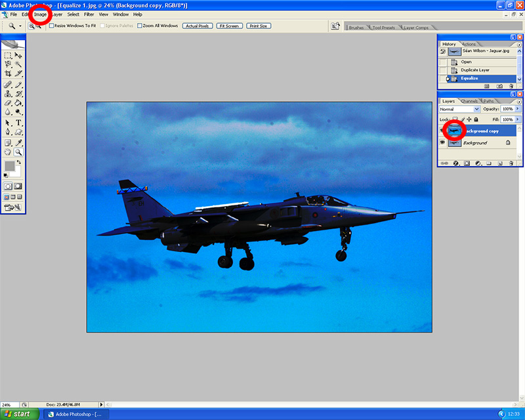Select the Rectangular Marquee tool
The image size is (525, 420).
8,55
